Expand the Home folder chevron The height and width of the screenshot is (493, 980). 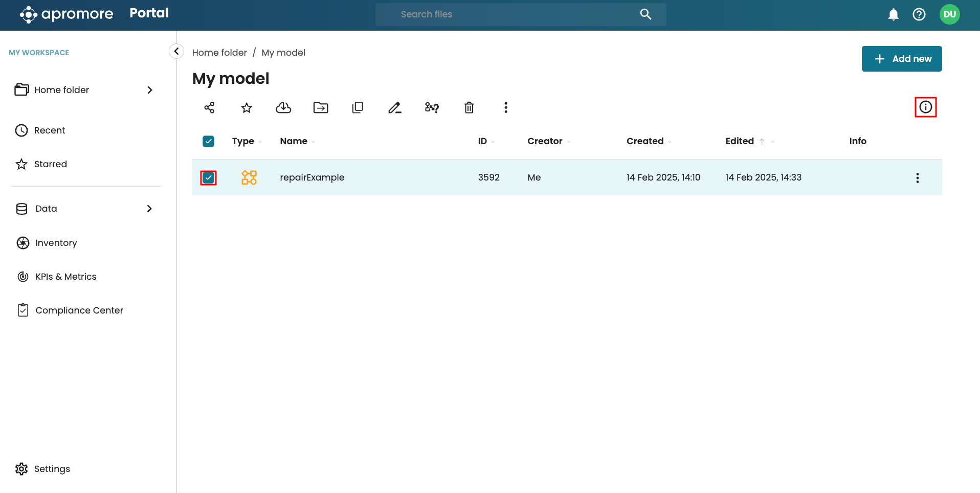(x=149, y=90)
